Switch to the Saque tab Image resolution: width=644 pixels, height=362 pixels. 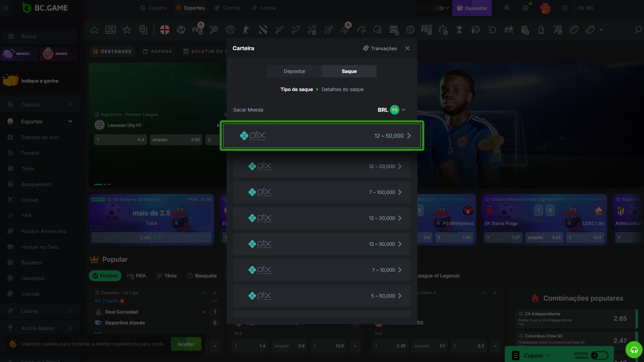point(349,71)
